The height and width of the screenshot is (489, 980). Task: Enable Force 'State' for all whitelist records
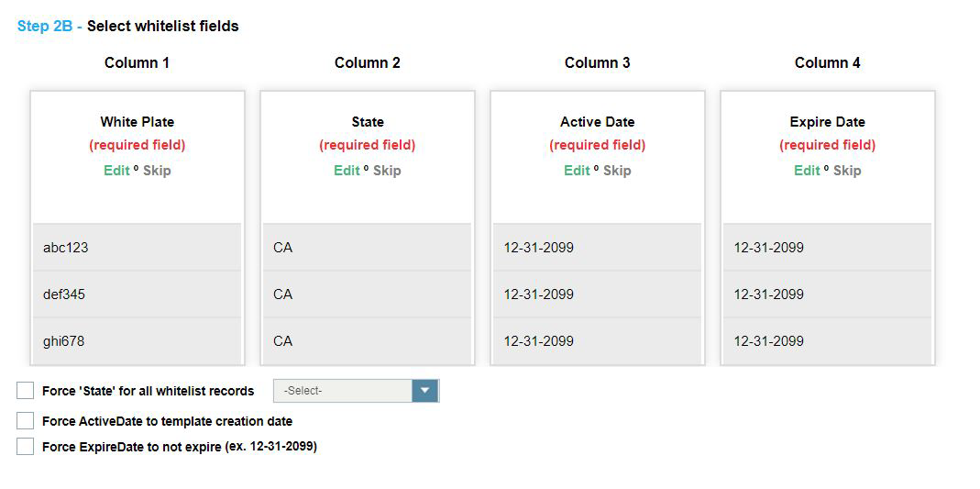(x=26, y=391)
